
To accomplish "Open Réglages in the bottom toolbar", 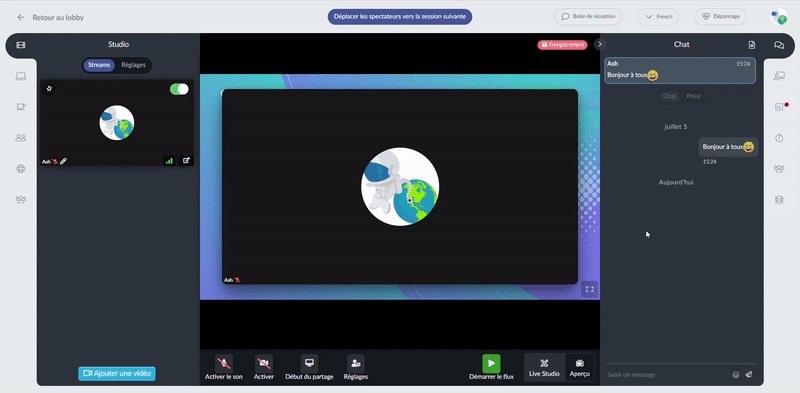I will 356,367.
